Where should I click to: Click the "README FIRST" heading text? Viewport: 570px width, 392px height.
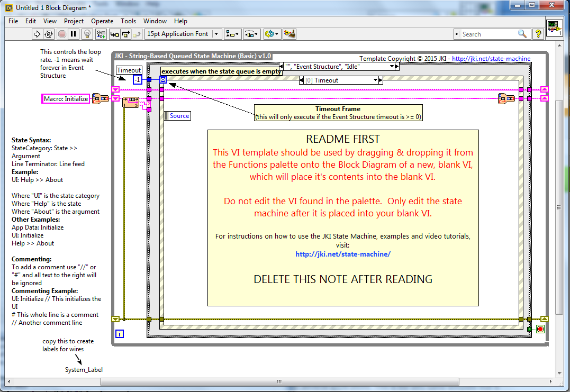(x=343, y=139)
